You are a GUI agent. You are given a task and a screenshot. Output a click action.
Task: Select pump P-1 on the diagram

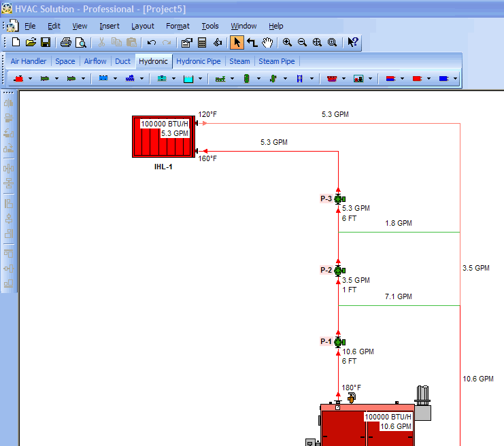[339, 342]
